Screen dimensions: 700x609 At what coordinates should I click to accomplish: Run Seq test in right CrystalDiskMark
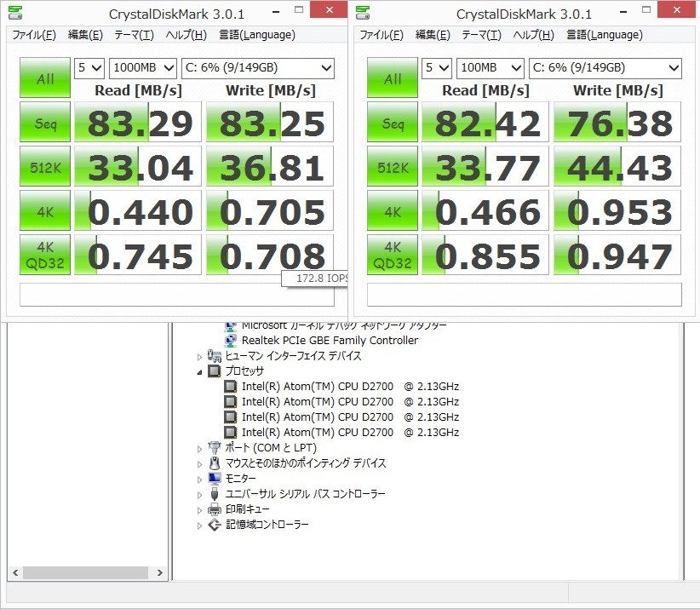coord(393,122)
